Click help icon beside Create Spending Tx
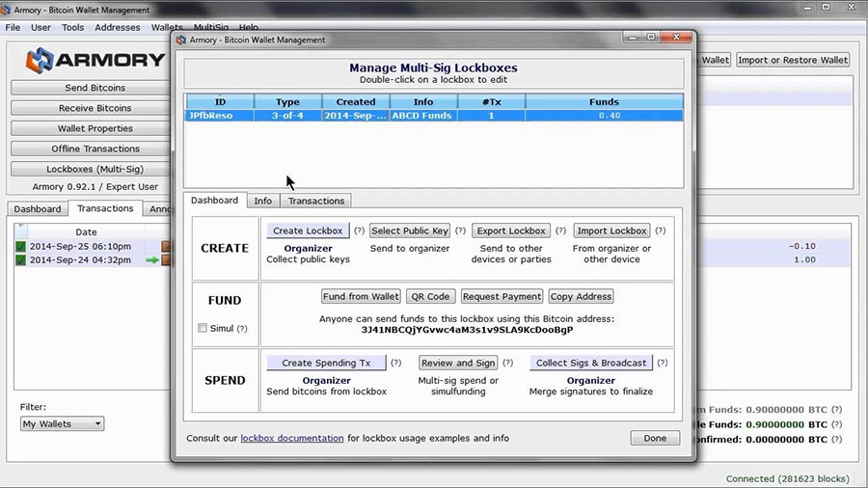Image resolution: width=868 pixels, height=488 pixels. (x=395, y=363)
